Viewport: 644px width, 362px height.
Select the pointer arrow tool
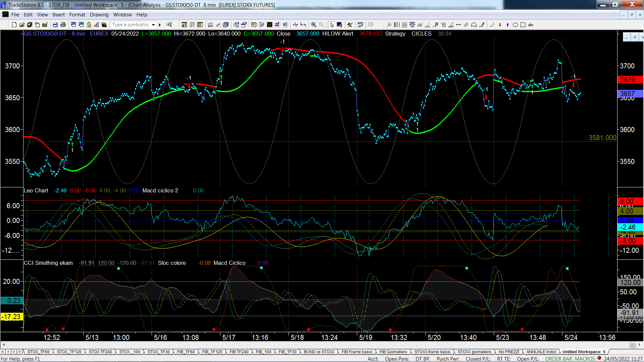click(332, 24)
